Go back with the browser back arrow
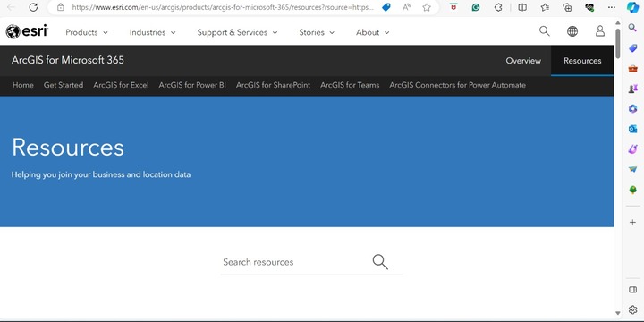Image resolution: width=644 pixels, height=322 pixels. (x=11, y=7)
